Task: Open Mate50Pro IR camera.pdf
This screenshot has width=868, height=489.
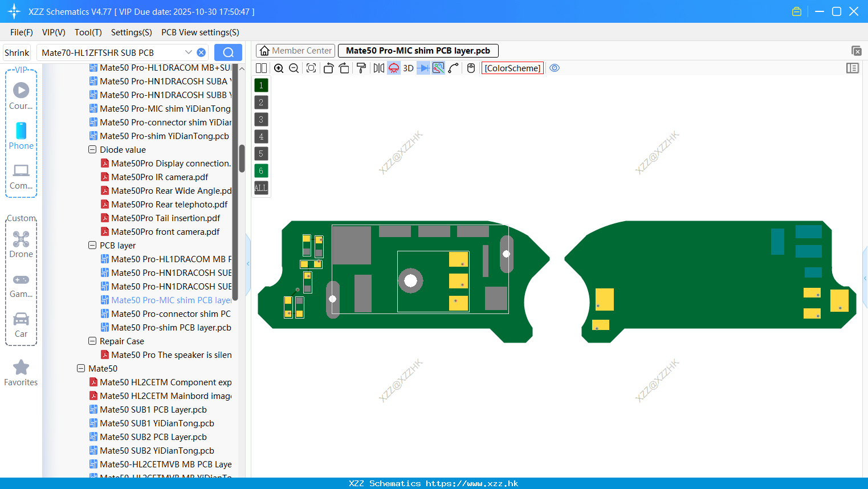Action: [160, 177]
